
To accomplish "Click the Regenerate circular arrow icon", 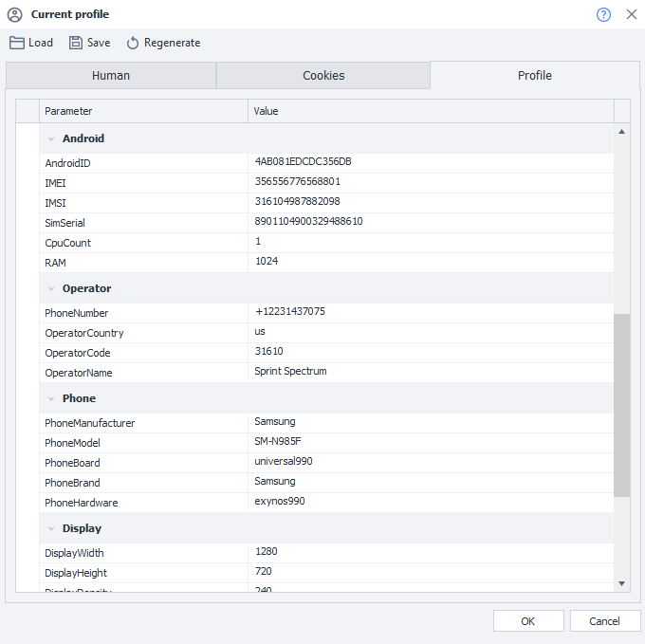I will pyautogui.click(x=133, y=43).
